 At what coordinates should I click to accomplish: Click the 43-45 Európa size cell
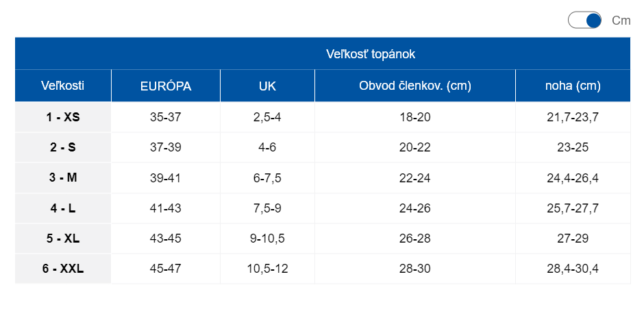coord(166,238)
